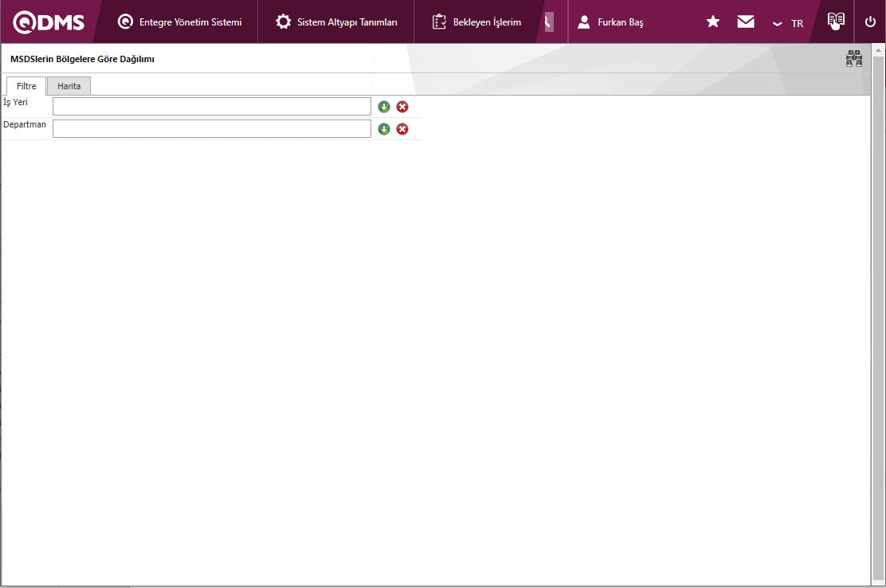Switch to the Harita tab
886x588 pixels.
(x=69, y=86)
